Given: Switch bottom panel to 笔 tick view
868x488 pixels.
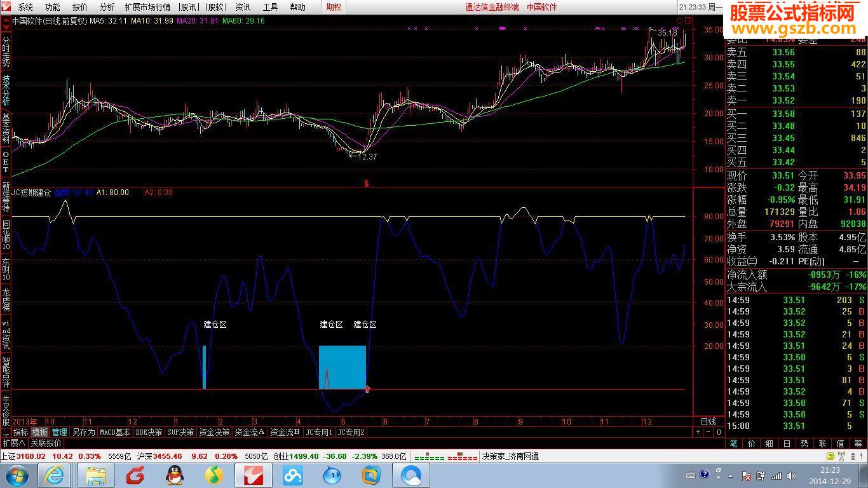Looking at the screenshot, I should pyautogui.click(x=733, y=444).
